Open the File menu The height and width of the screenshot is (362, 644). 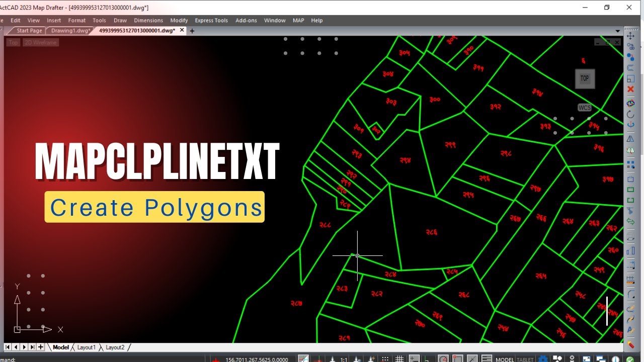pos(1,20)
